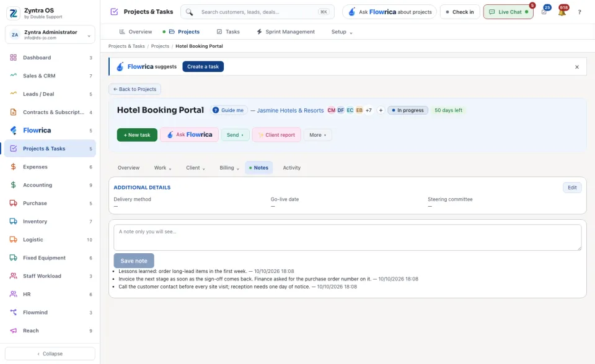Click the search magnifier icon
This screenshot has height=364, width=595.
pyautogui.click(x=190, y=12)
